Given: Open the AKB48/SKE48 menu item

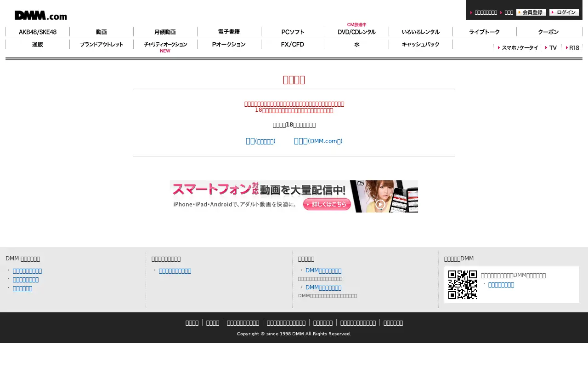Looking at the screenshot, I should (38, 32).
